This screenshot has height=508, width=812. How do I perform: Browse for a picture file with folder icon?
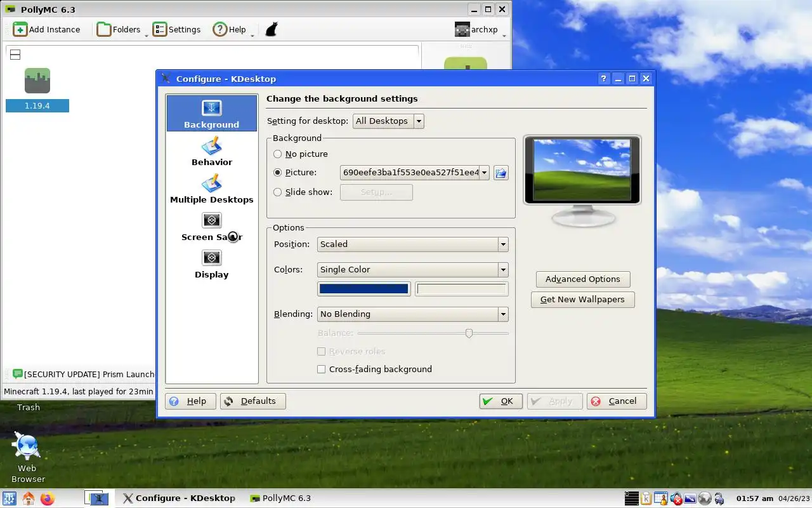[501, 172]
